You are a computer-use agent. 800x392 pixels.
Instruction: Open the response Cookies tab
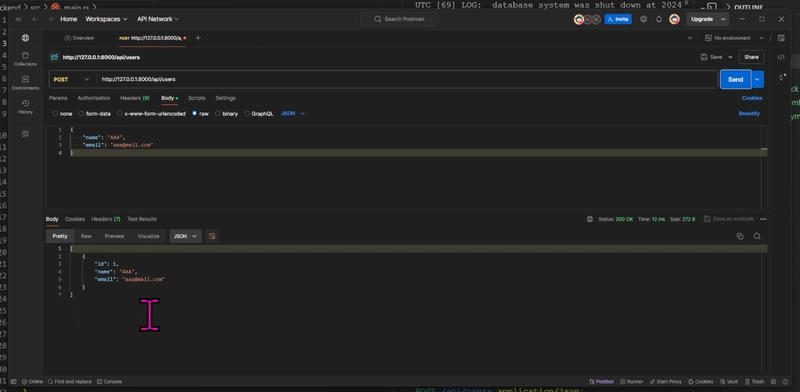click(x=74, y=219)
